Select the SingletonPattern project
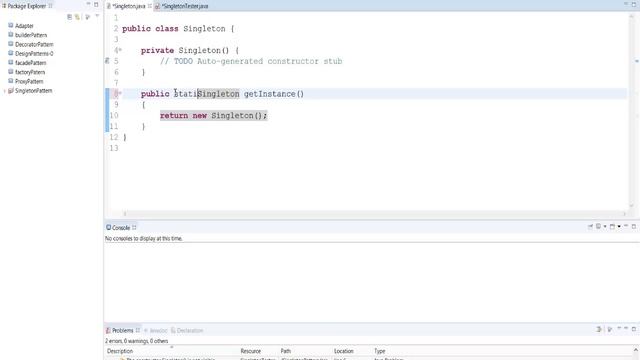Image resolution: width=640 pixels, height=360 pixels. (x=33, y=91)
